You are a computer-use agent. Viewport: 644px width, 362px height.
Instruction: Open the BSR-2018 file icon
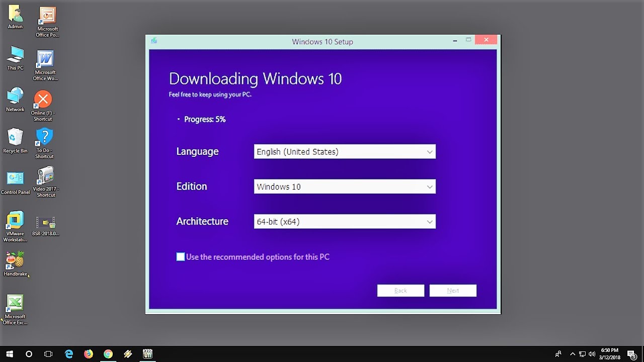coord(46,226)
